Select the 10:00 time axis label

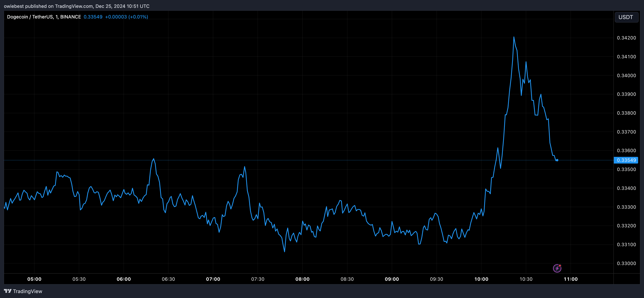point(481,279)
